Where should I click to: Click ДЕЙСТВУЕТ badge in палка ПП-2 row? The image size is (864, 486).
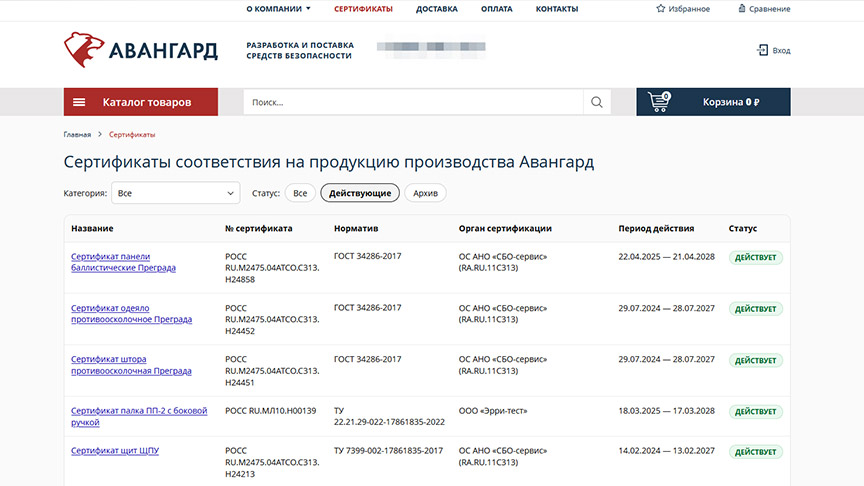click(x=755, y=412)
